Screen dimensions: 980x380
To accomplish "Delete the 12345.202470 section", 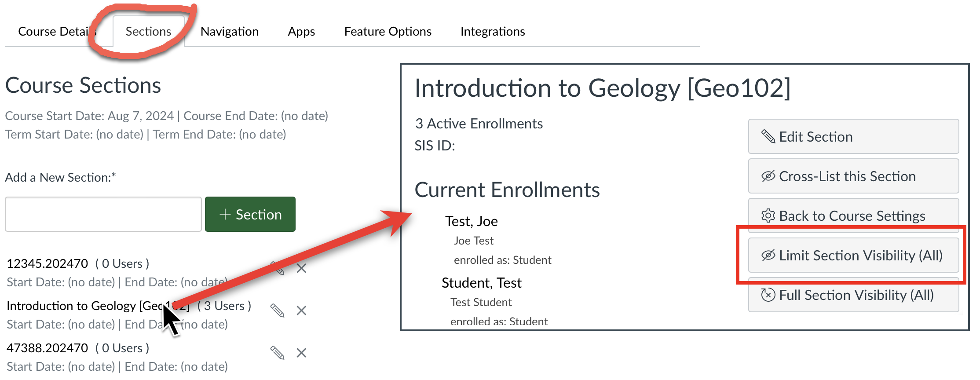I will 301,268.
